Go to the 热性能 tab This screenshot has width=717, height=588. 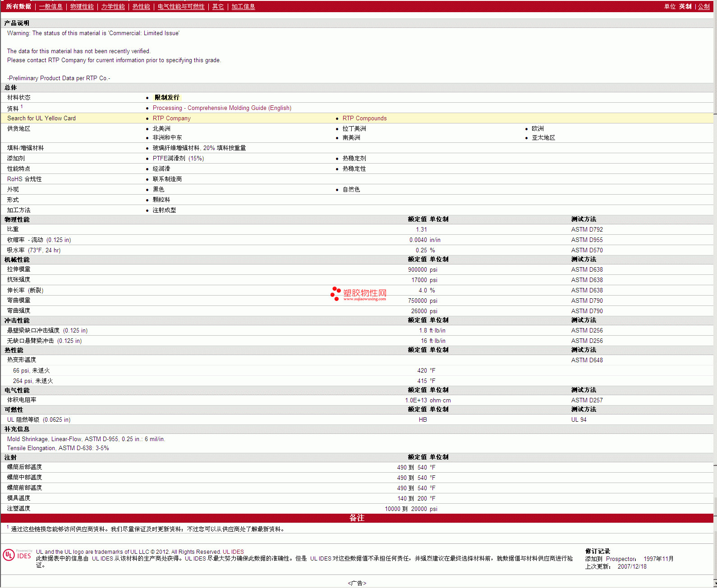pos(141,6)
